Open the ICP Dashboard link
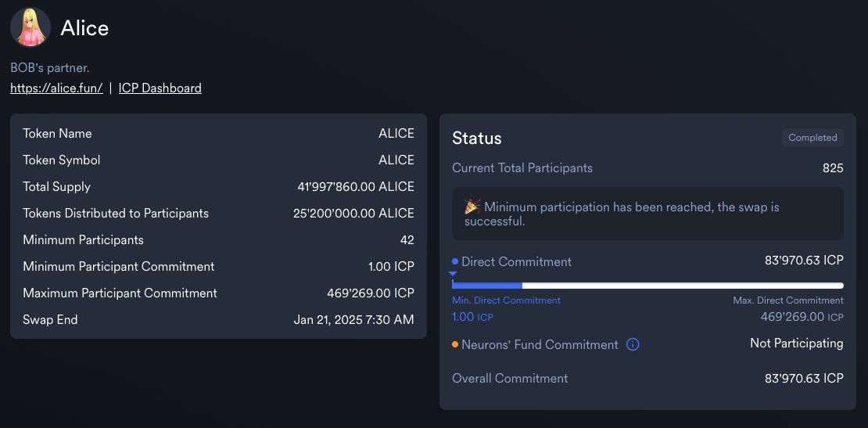The height and width of the screenshot is (428, 868). coord(160,88)
